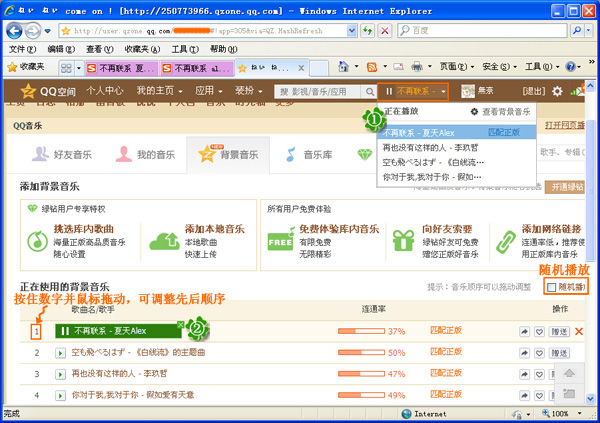The image size is (600, 423).
Task: Click the back-to-top arrow button
Action: click(569, 373)
